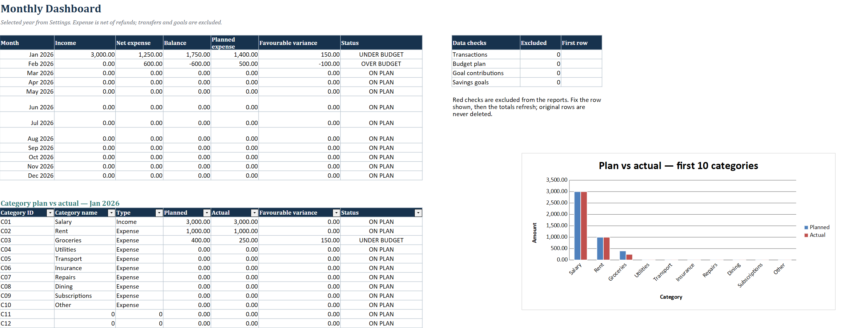Open the Type column filter dropdown
This screenshot has width=868, height=328.
(x=159, y=213)
